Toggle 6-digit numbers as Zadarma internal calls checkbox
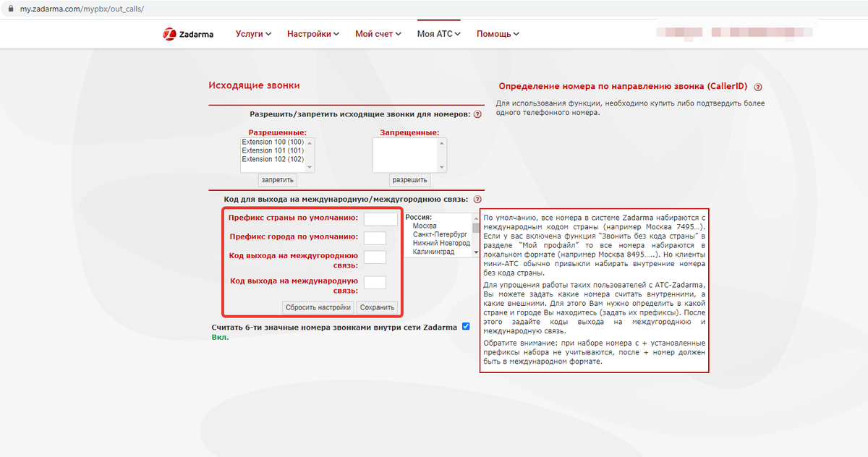The image size is (868, 457). [466, 327]
